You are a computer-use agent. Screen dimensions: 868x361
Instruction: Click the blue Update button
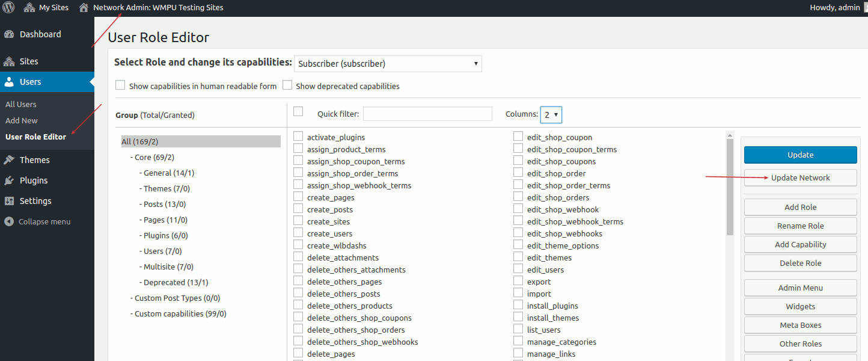[x=800, y=155]
